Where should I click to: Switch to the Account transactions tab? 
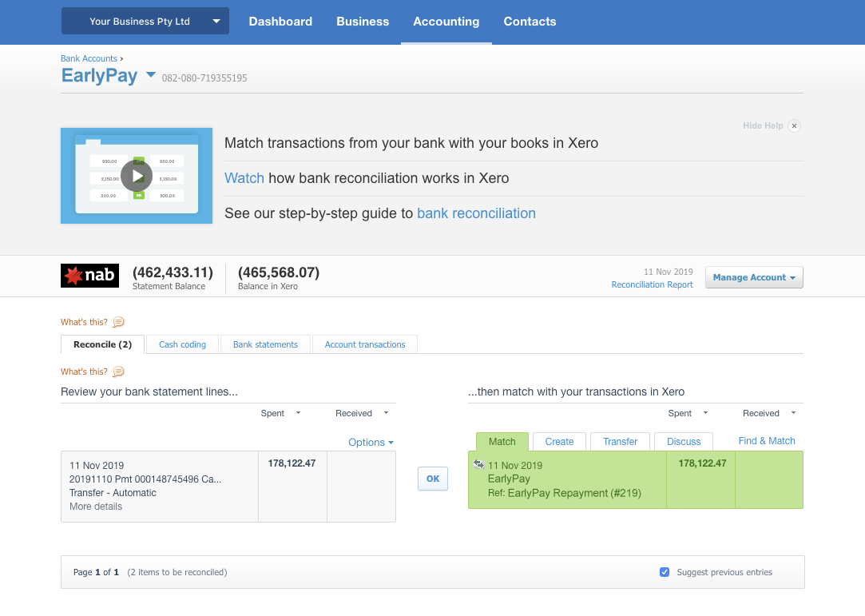tap(365, 344)
